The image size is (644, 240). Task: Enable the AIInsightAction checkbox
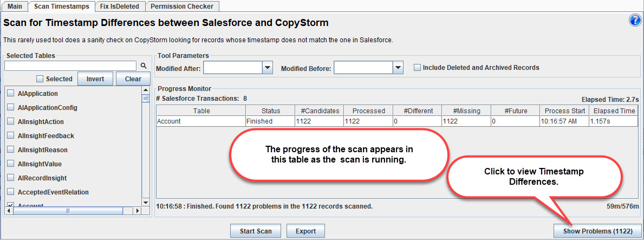(x=11, y=122)
